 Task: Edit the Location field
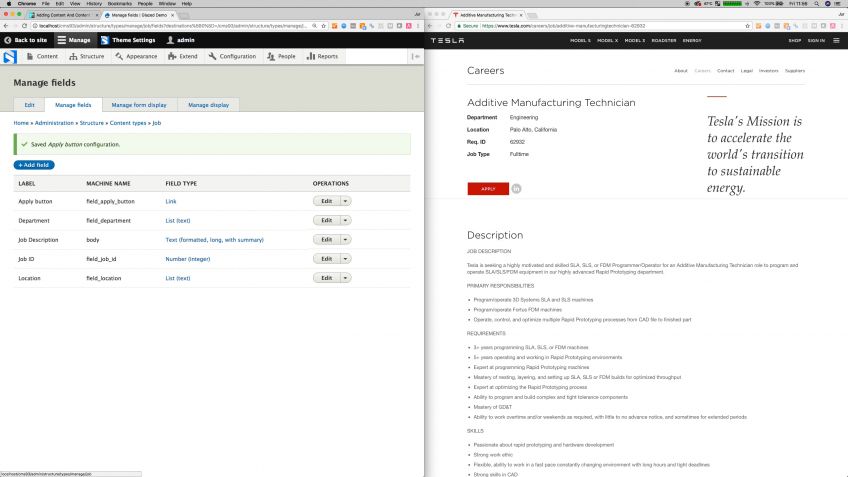327,278
